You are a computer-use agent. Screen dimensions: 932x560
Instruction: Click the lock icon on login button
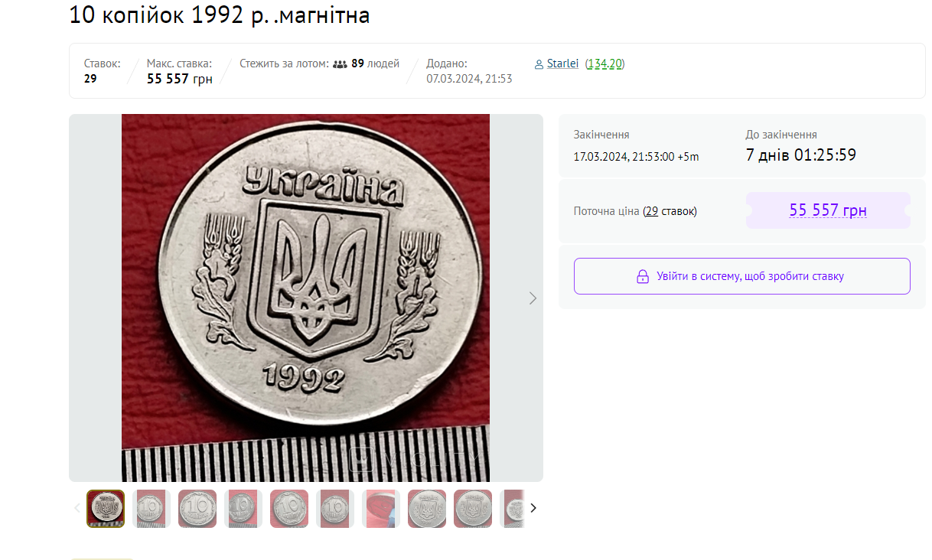point(643,277)
